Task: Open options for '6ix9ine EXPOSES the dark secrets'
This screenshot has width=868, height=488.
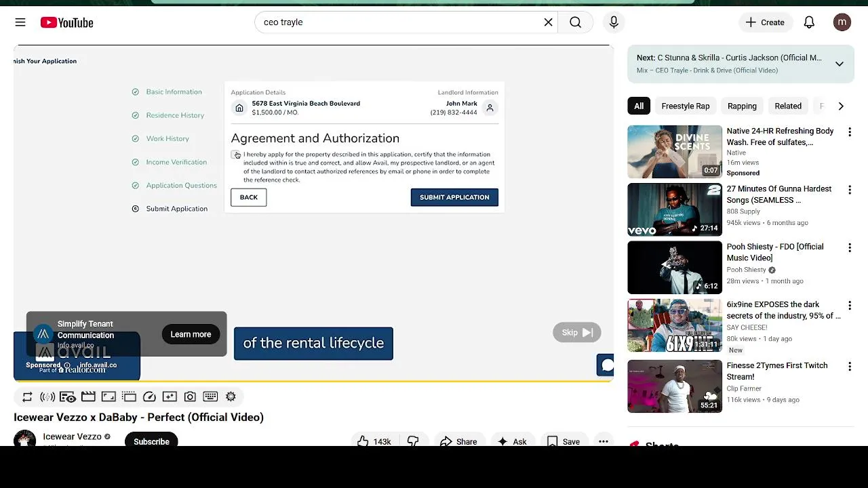Action: [x=849, y=306]
